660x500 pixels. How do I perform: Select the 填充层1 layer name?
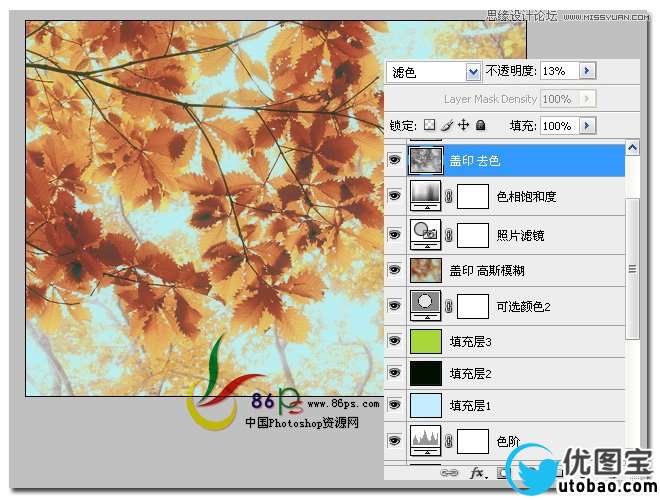[x=470, y=405]
